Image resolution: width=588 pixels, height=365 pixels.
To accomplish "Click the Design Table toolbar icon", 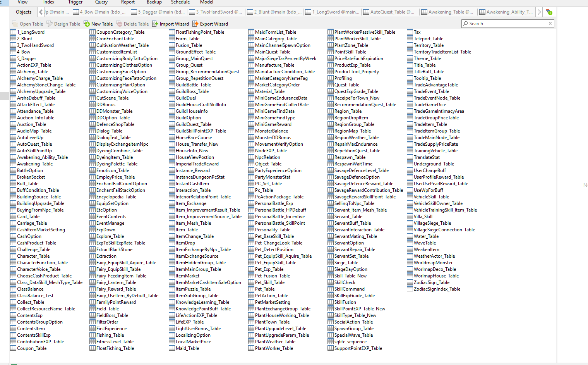I will 49,24.
